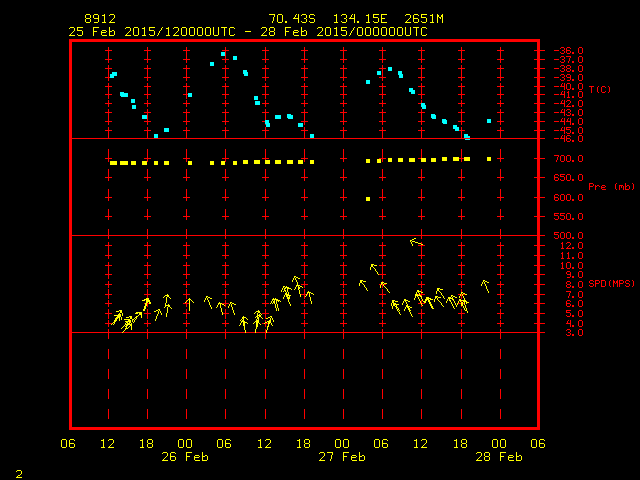Click the date range title line
Image resolution: width=640 pixels, height=480 pixels.
[x=248, y=31]
